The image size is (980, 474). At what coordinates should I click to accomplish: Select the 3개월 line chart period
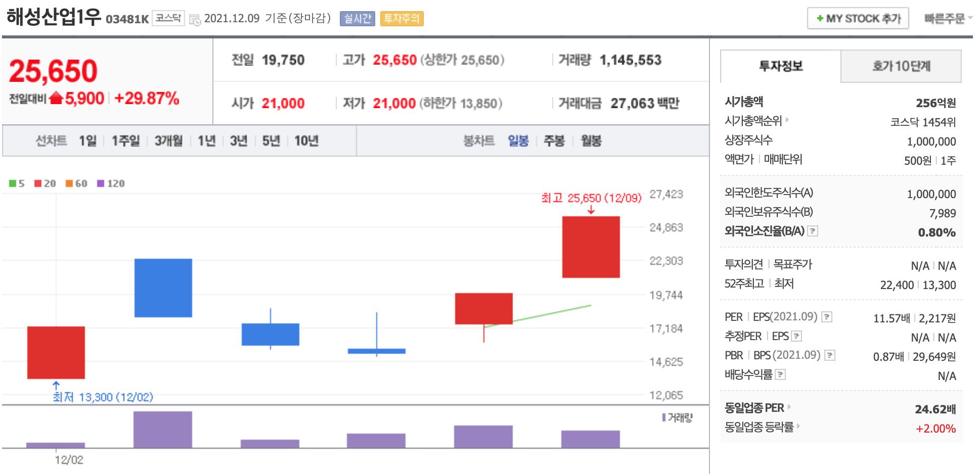[x=168, y=140]
